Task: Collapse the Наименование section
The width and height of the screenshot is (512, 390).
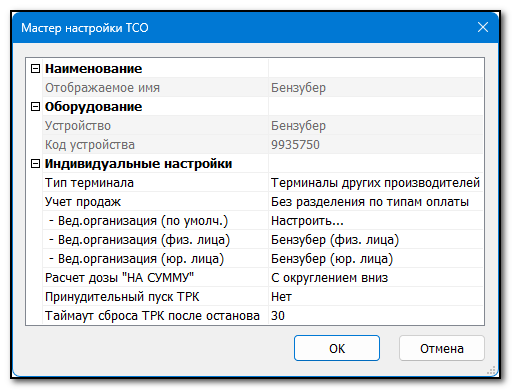Action: [x=35, y=69]
